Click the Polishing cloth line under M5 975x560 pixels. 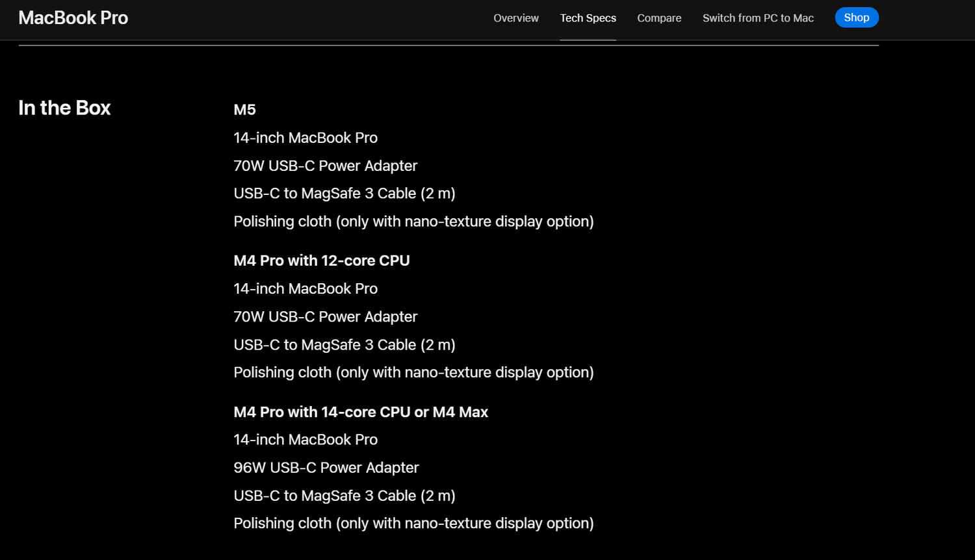pos(413,222)
